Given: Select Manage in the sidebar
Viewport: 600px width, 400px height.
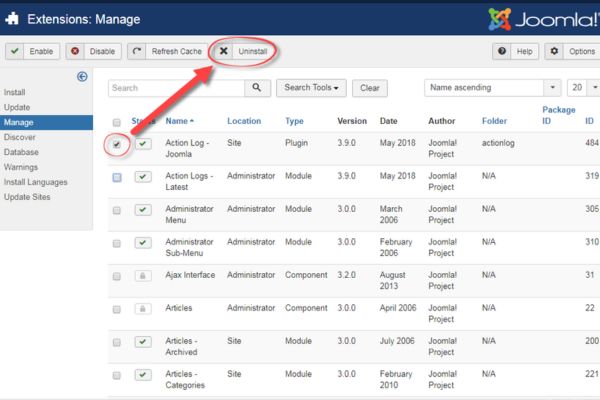Looking at the screenshot, I should (x=46, y=122).
